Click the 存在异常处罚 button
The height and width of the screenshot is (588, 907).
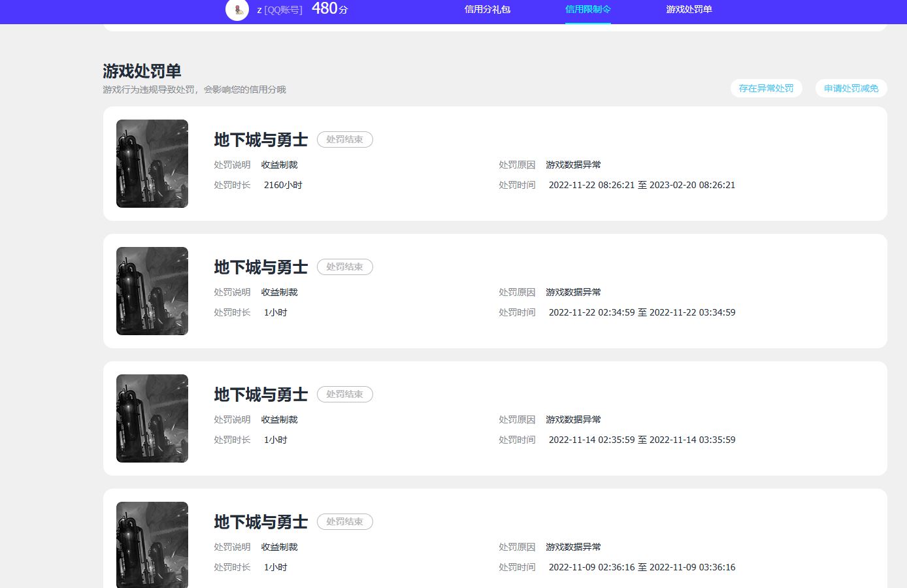766,88
